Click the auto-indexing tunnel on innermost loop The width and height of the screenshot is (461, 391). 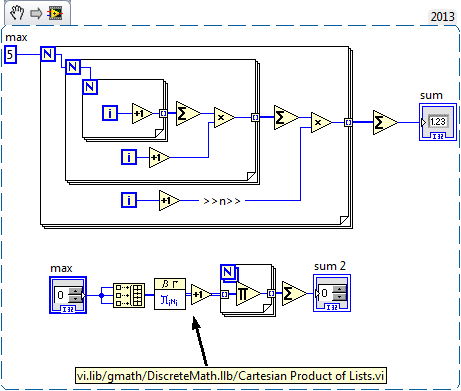[x=163, y=114]
